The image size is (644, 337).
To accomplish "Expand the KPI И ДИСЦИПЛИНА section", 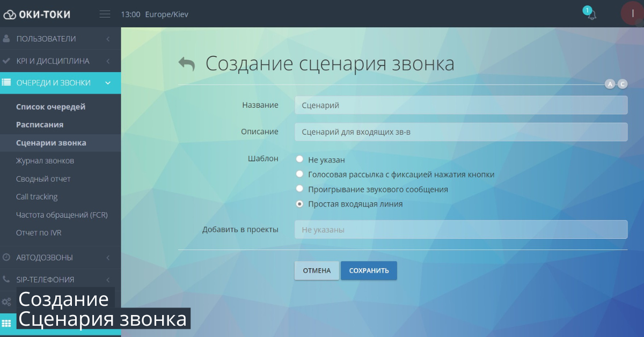I will click(107, 61).
